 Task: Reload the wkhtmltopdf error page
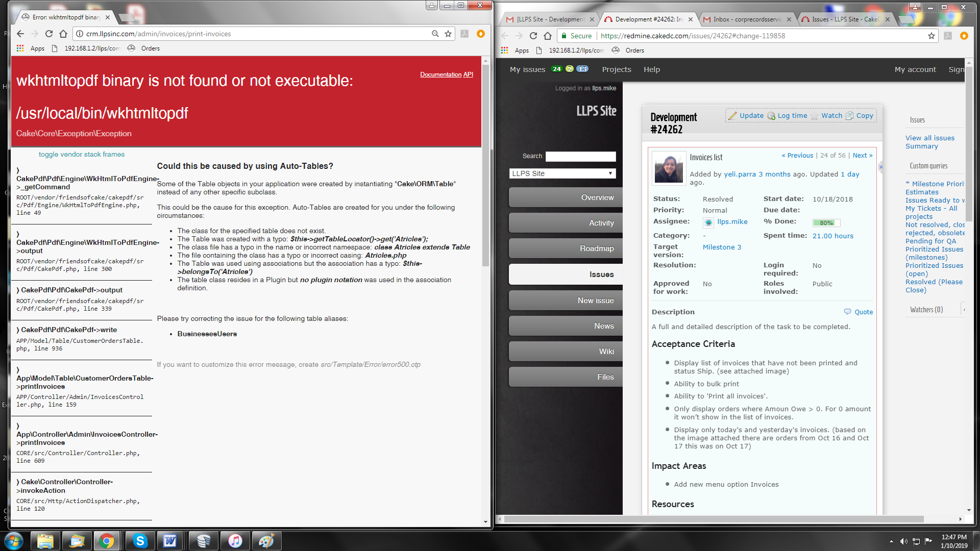click(49, 34)
